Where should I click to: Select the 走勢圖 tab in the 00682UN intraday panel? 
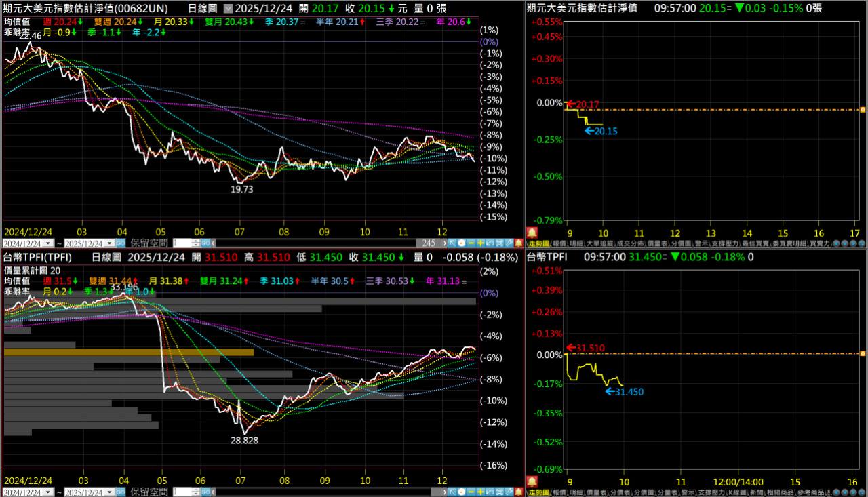[538, 243]
